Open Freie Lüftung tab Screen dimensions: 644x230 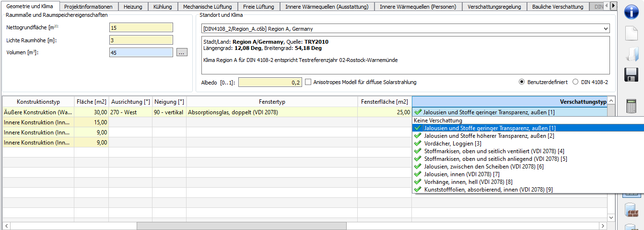[x=258, y=7]
